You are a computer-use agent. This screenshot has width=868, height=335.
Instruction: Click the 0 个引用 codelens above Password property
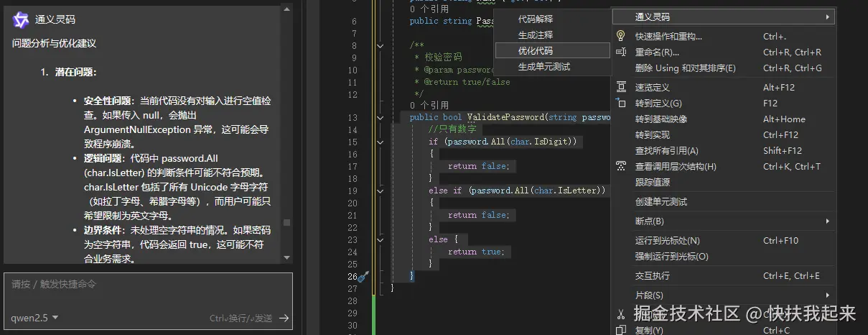(429, 10)
